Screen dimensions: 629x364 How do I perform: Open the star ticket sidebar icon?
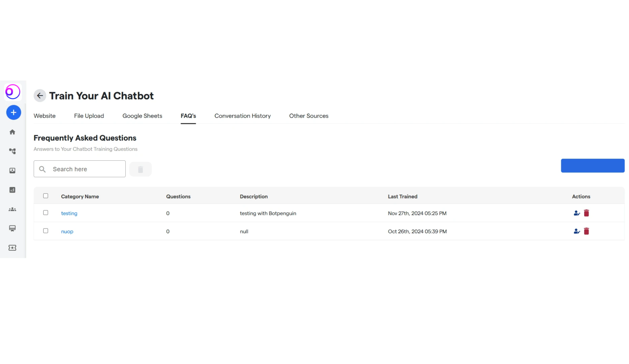(12, 248)
